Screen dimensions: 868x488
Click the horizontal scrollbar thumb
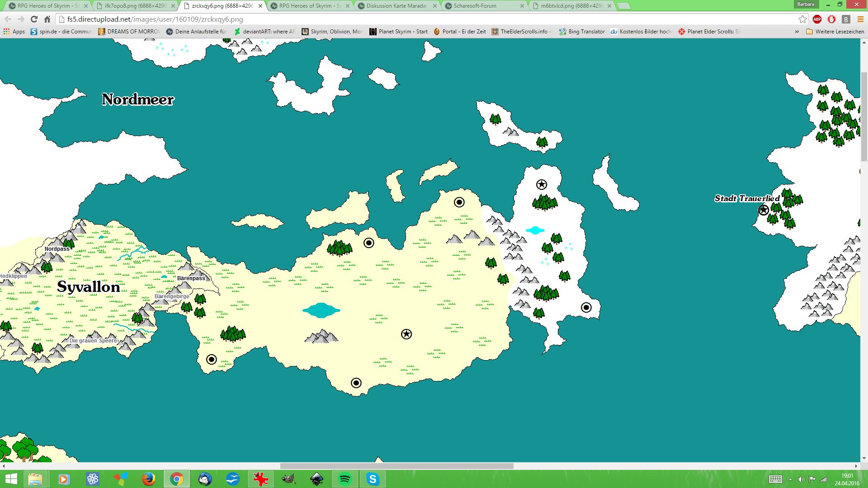click(x=396, y=466)
